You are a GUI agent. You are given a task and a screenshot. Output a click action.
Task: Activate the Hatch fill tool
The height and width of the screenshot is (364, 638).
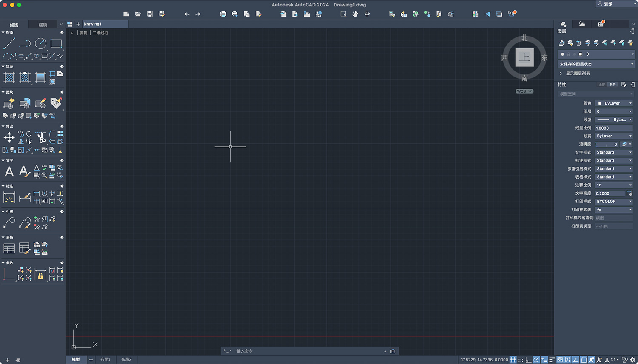click(x=9, y=77)
